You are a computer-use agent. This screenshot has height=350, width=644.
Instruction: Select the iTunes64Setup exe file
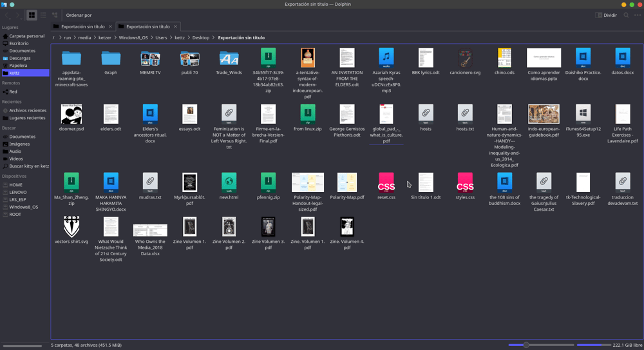[x=583, y=114]
